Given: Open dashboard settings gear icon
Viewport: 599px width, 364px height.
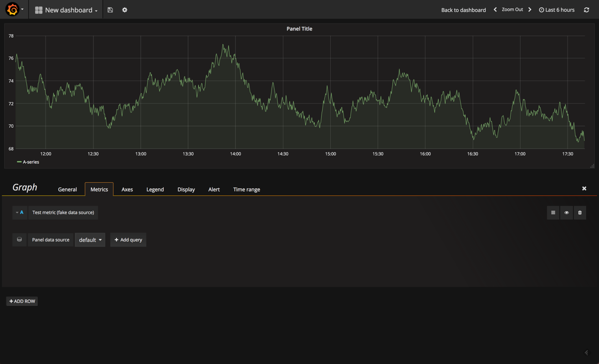Looking at the screenshot, I should (125, 10).
